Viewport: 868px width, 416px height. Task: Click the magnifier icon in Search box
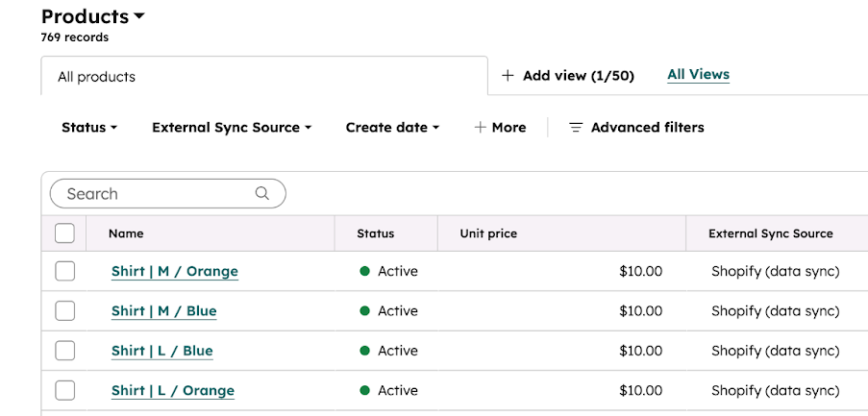pos(261,194)
